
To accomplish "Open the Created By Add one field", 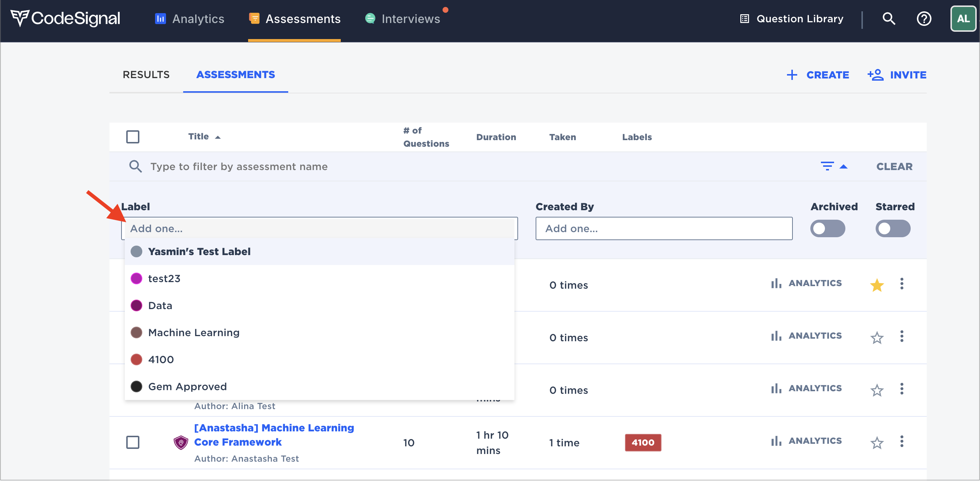I will pyautogui.click(x=663, y=228).
